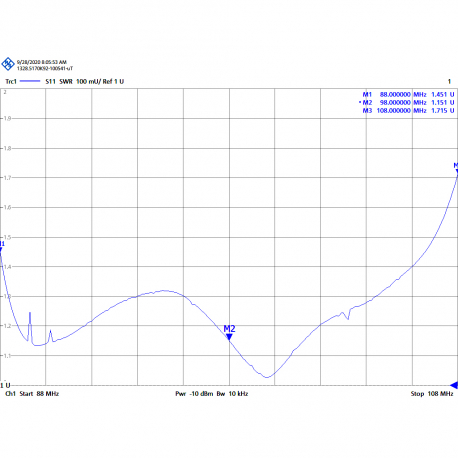Click the Bw 10 kHz bandwidth setting
This screenshot has width=458, height=458.
click(232, 394)
